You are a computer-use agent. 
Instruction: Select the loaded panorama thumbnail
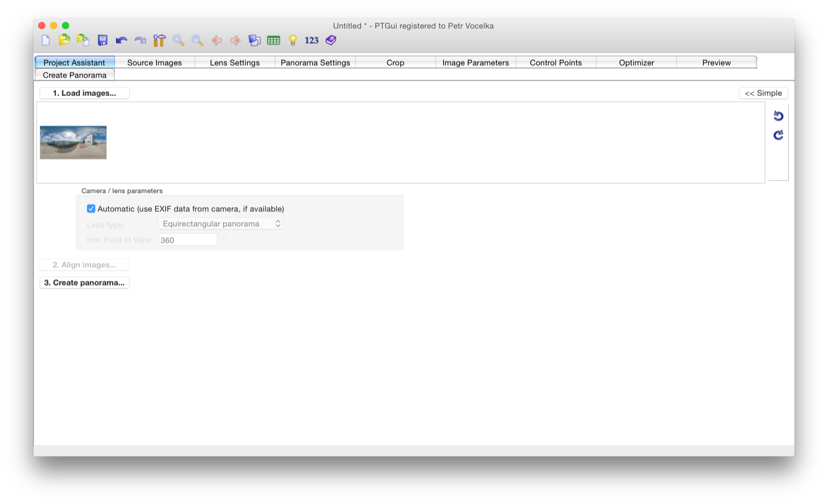pos(73,142)
